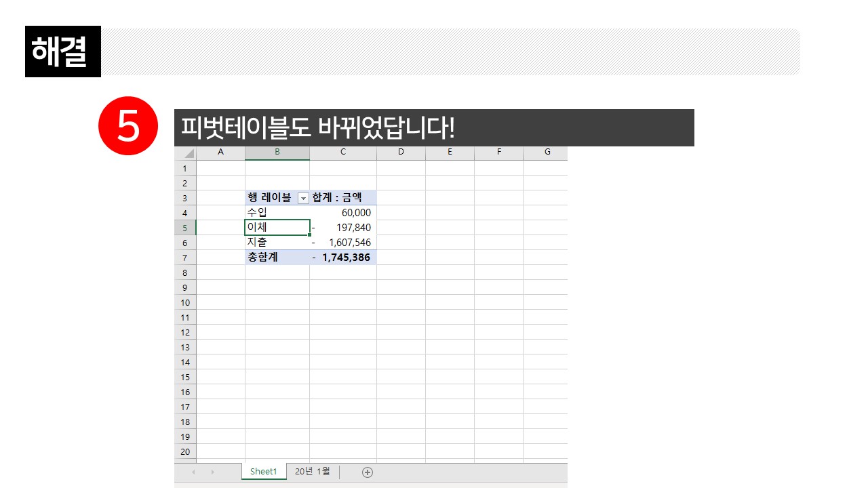This screenshot has width=868, height=488.
Task: Switch to the Sheet1 tab
Action: coord(264,472)
